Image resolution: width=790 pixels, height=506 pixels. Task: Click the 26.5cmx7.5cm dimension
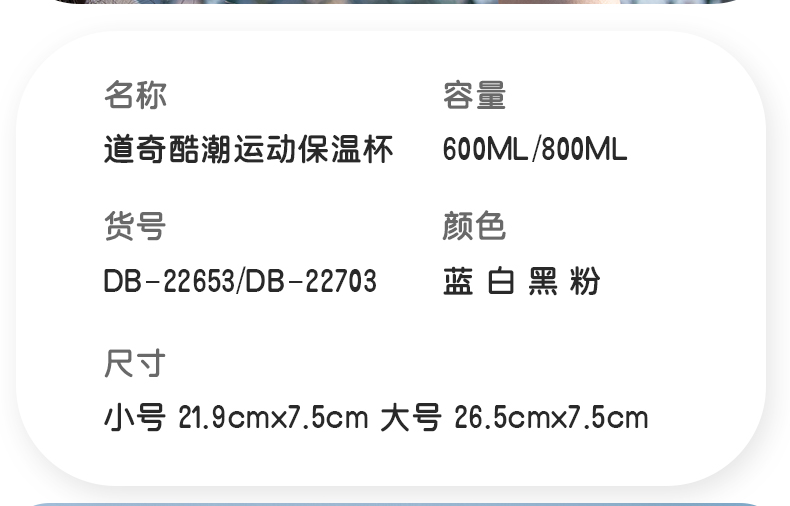[551, 418]
